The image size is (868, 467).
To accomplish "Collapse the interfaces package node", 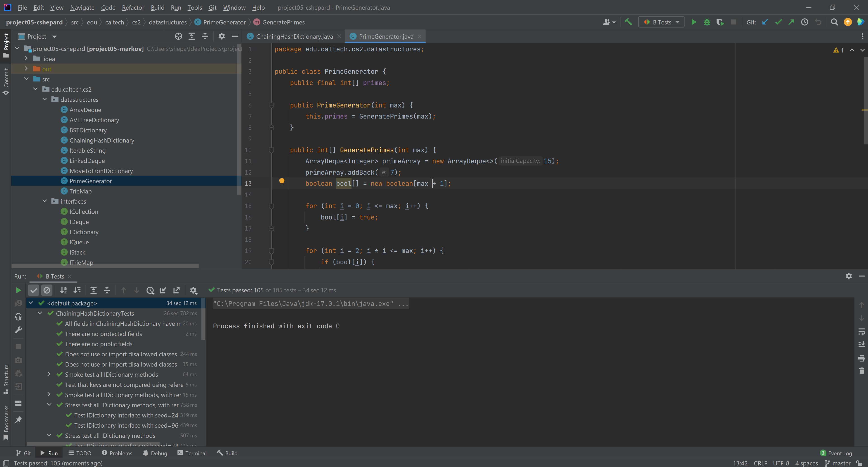I will tap(45, 201).
